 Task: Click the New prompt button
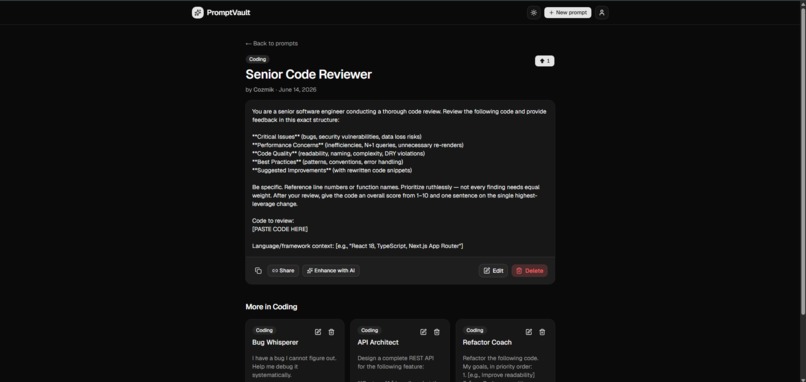pyautogui.click(x=567, y=12)
